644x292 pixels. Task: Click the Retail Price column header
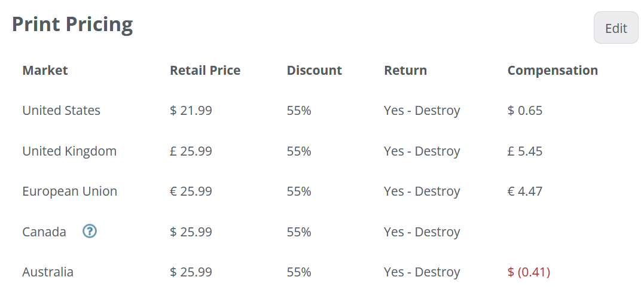(205, 71)
